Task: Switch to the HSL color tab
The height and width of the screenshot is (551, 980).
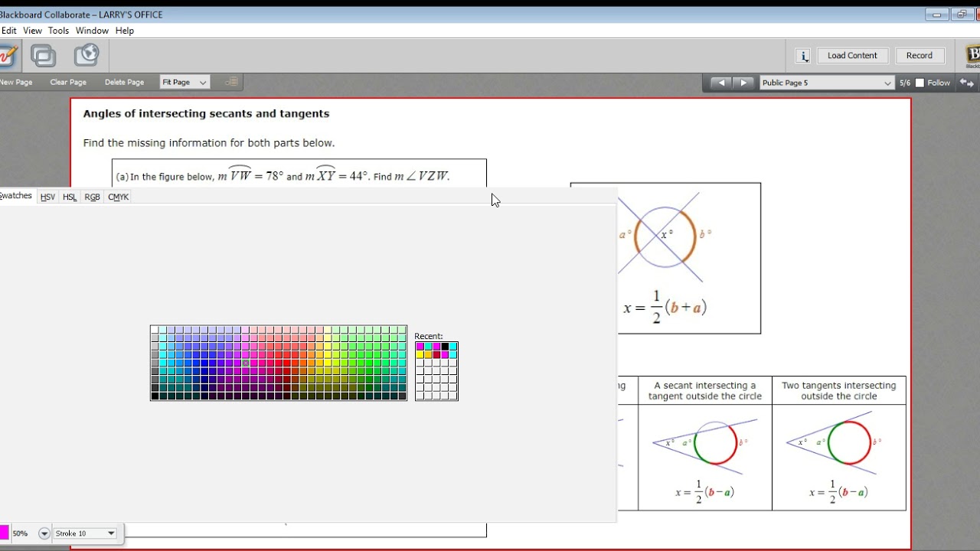Action: [x=70, y=197]
